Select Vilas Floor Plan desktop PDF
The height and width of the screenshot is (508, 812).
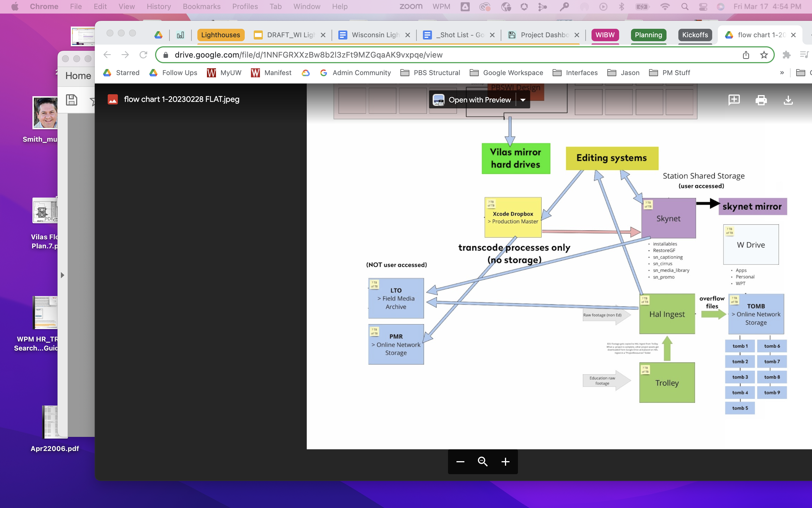pos(45,210)
